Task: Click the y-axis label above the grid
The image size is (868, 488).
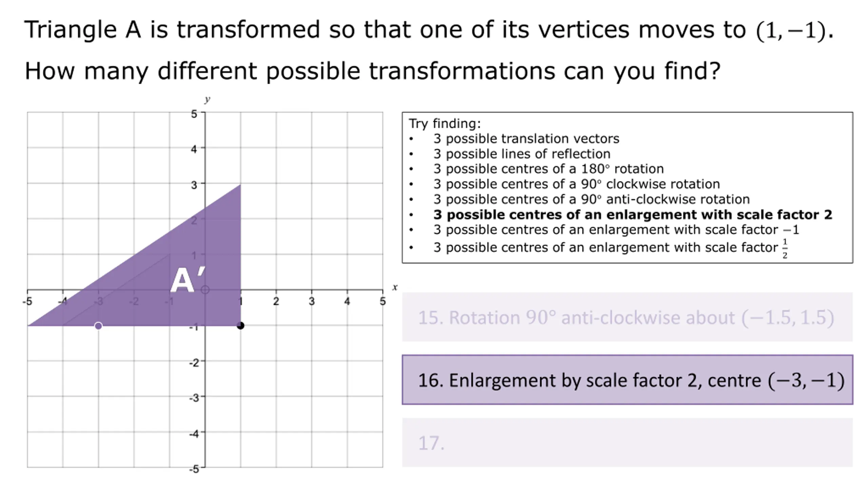Action: pyautogui.click(x=207, y=99)
